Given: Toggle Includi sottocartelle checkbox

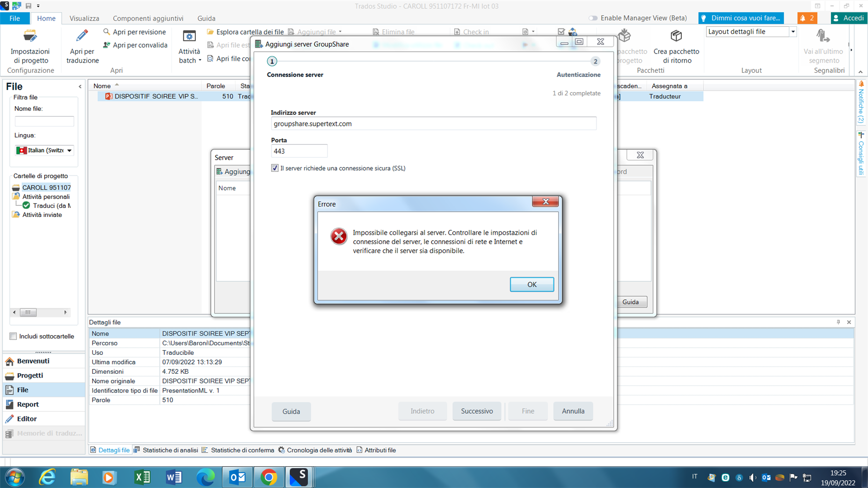Looking at the screenshot, I should tap(14, 337).
